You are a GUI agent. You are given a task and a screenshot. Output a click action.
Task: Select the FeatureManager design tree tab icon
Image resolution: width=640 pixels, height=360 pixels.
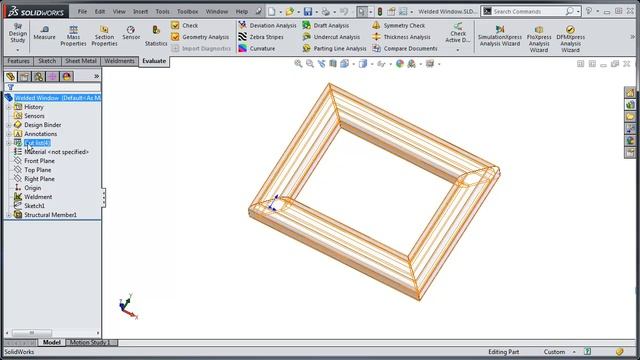click(x=11, y=76)
